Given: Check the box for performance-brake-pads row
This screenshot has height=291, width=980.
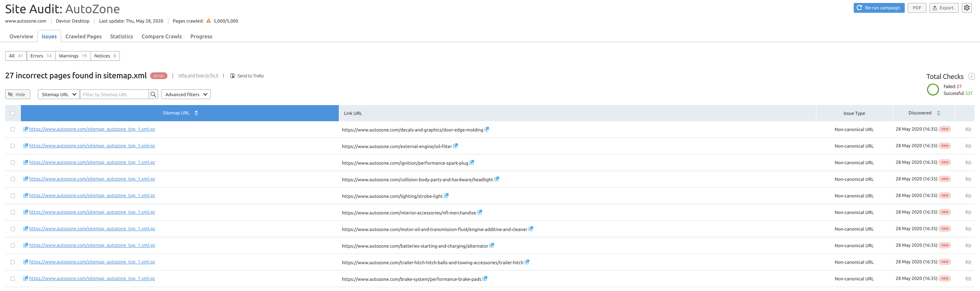Looking at the screenshot, I should [13, 279].
